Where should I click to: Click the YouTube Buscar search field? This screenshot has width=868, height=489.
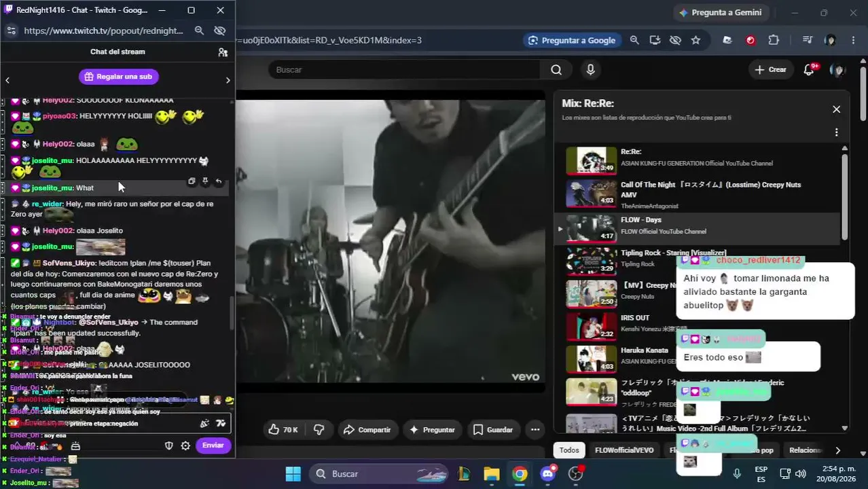click(x=405, y=70)
